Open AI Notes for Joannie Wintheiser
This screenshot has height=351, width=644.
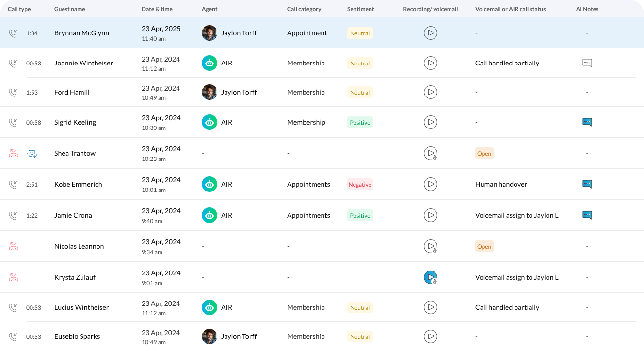coord(587,63)
